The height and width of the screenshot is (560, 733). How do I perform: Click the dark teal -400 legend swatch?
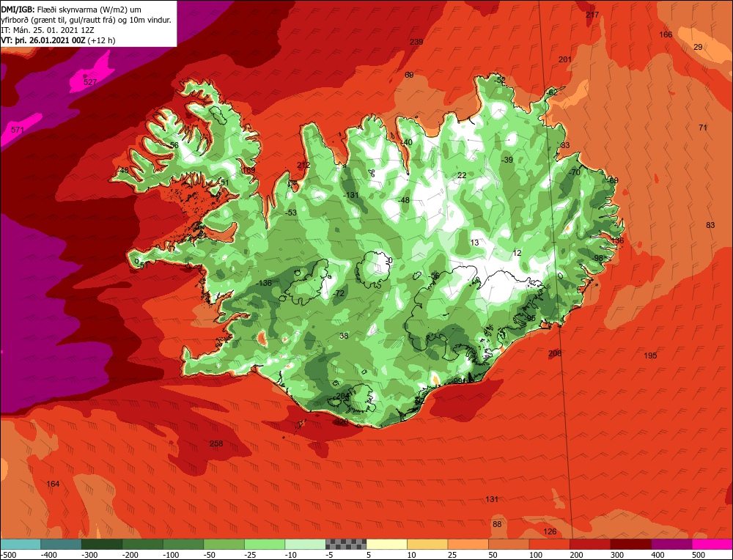click(62, 544)
